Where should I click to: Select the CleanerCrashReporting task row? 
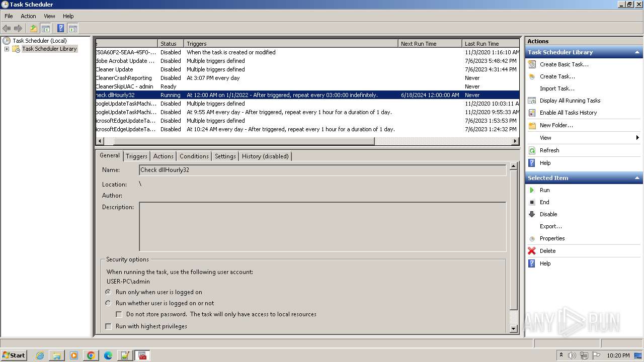[307, 78]
